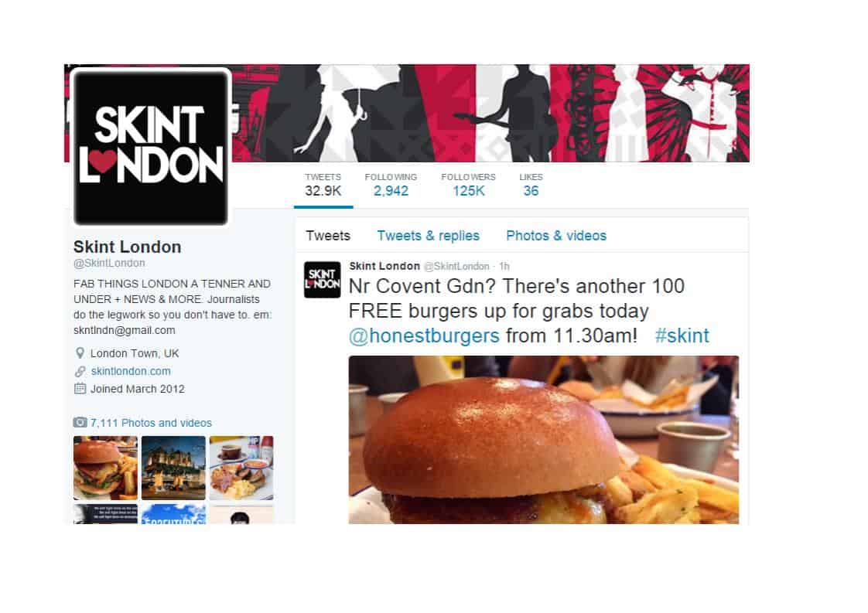Click the calendar icon beside Joined March 2012

pos(80,388)
